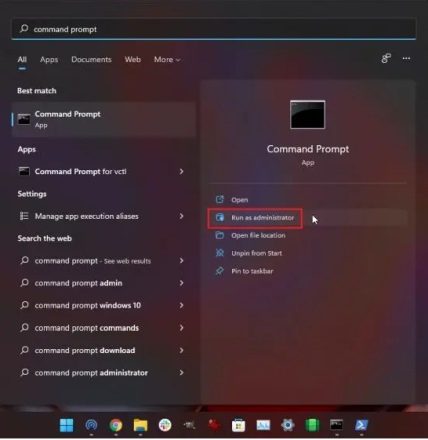Select command prompt windows 10 suggestion
This screenshot has width=428, height=440.
pyautogui.click(x=103, y=305)
